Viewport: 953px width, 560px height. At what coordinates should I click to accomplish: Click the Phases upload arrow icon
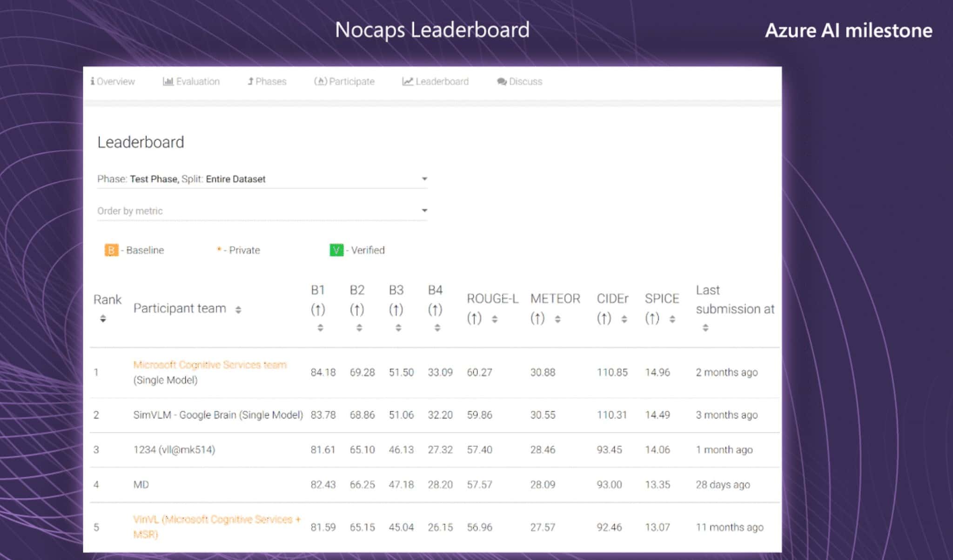pos(251,81)
